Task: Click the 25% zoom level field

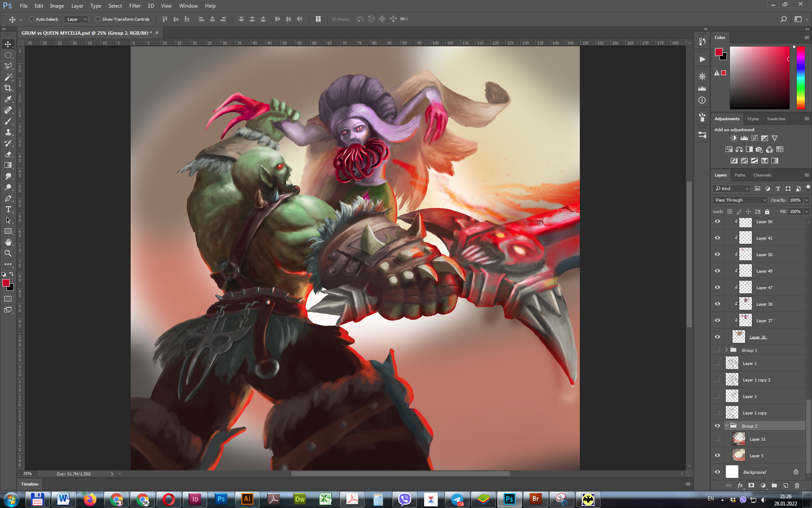Action: (x=27, y=474)
